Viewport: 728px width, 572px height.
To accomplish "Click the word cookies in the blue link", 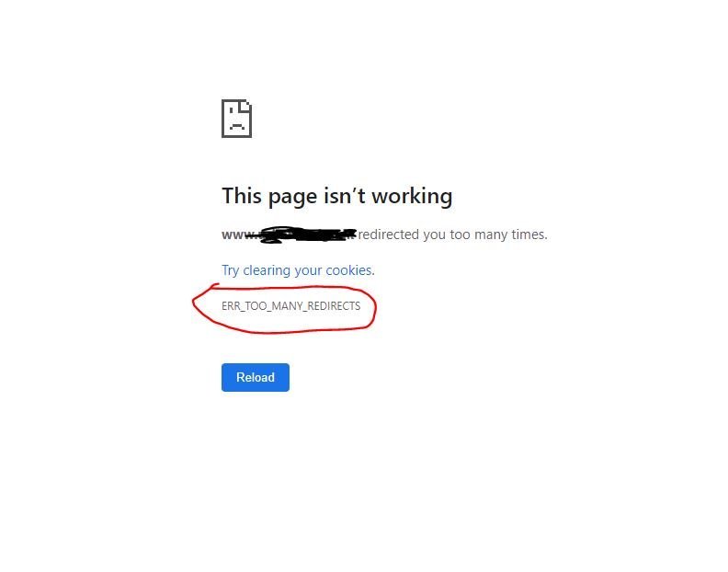I will coord(350,270).
